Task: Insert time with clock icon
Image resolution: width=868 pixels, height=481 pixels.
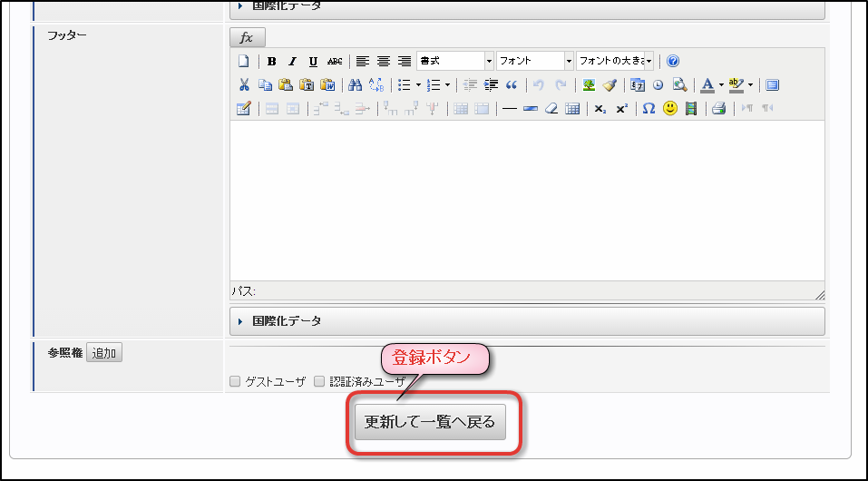Action: 658,84
